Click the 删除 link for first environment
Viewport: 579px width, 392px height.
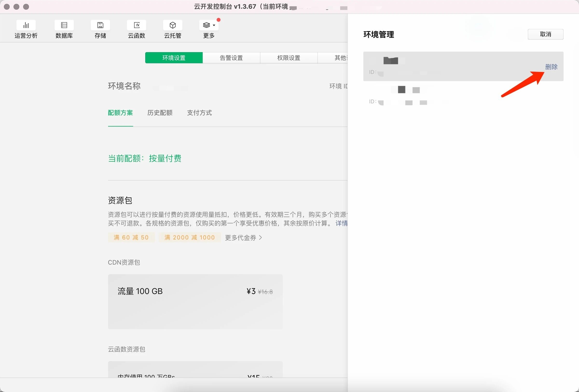coord(551,67)
